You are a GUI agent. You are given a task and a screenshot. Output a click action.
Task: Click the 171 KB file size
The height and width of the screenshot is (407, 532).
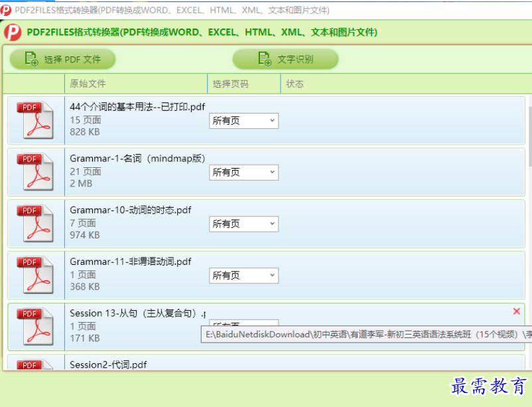click(85, 339)
